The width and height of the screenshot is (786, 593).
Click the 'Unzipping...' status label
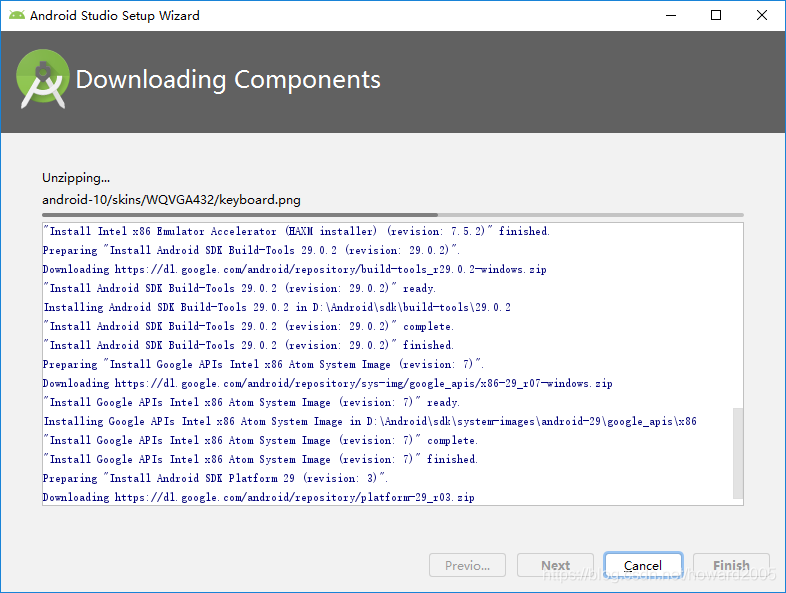[76, 178]
